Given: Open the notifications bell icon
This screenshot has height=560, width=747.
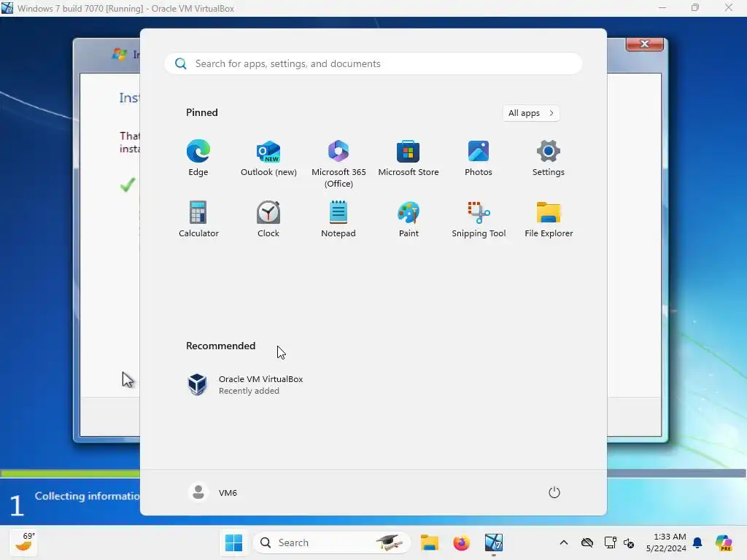Looking at the screenshot, I should click(697, 542).
